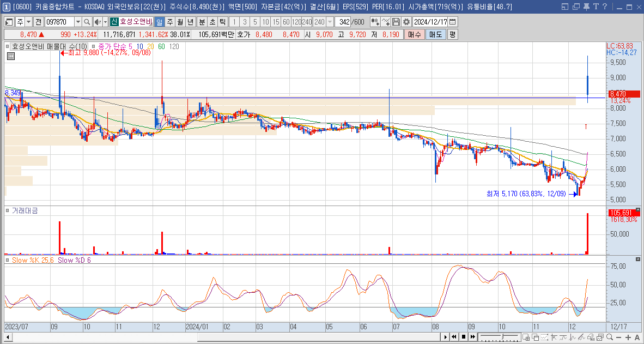Click the playback speed slider
This screenshot has width=644, height=344.
click(500, 337)
